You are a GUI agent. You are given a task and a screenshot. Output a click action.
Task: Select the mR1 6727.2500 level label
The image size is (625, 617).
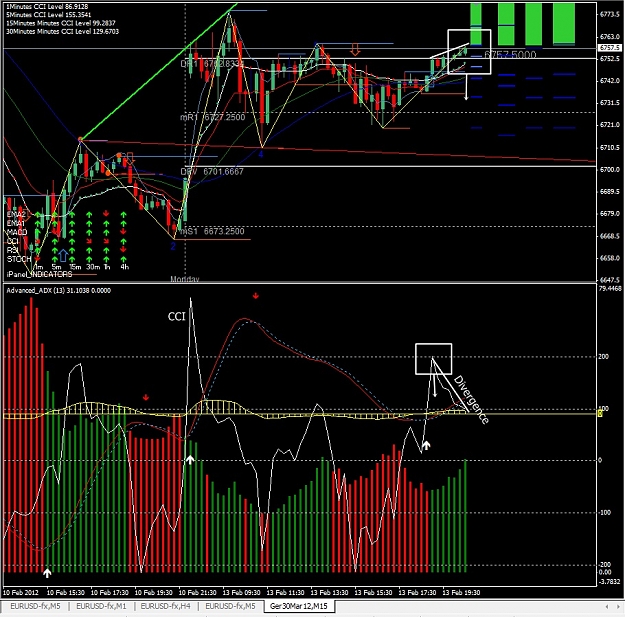pyautogui.click(x=212, y=117)
